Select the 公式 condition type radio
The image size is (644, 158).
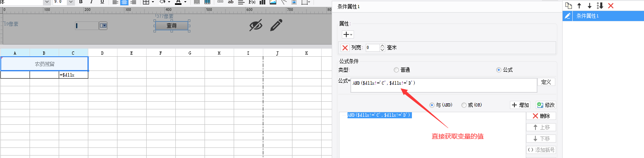tap(499, 70)
